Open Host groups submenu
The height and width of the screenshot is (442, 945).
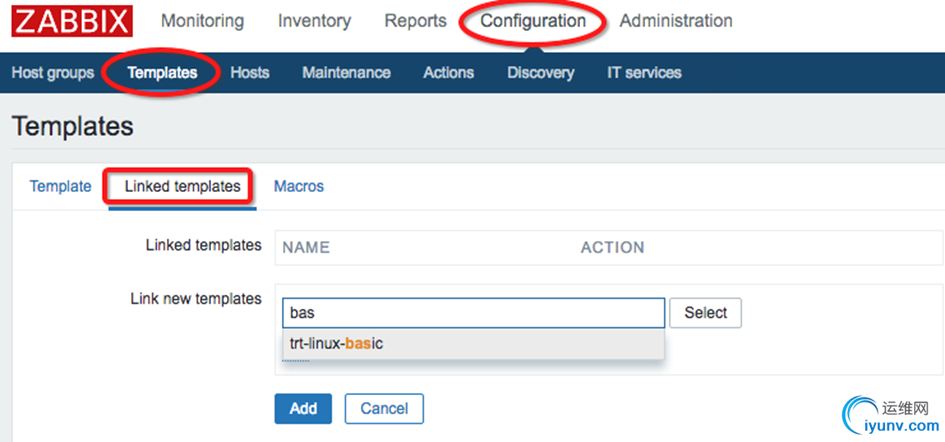coord(52,73)
